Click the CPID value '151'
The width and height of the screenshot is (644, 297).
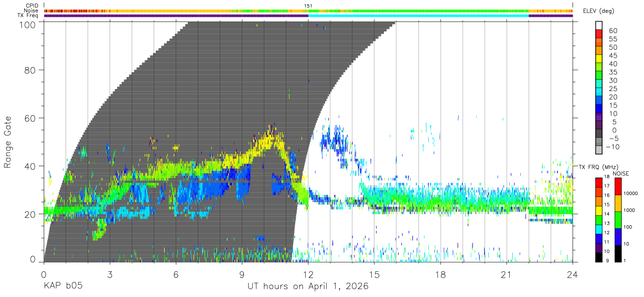pyautogui.click(x=308, y=6)
